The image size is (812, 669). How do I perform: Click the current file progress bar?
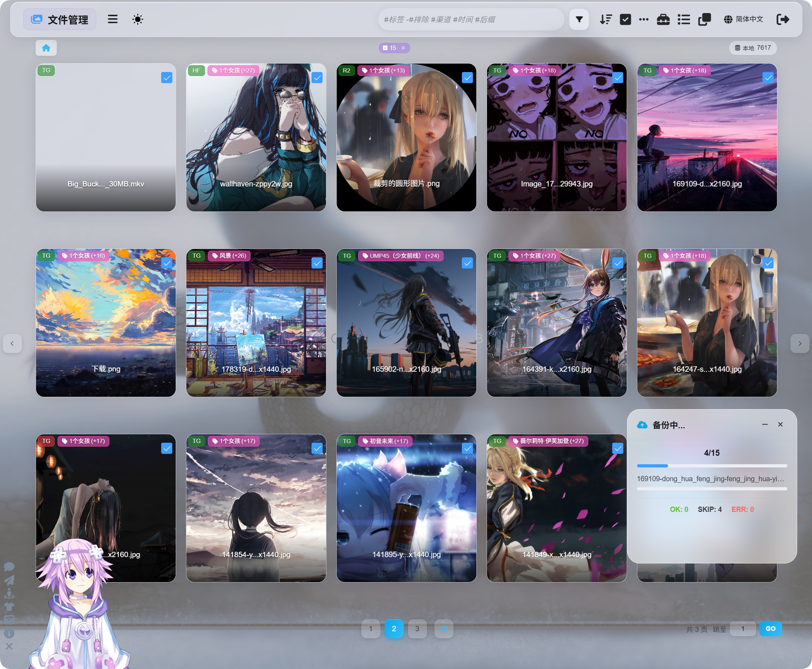tap(712, 489)
